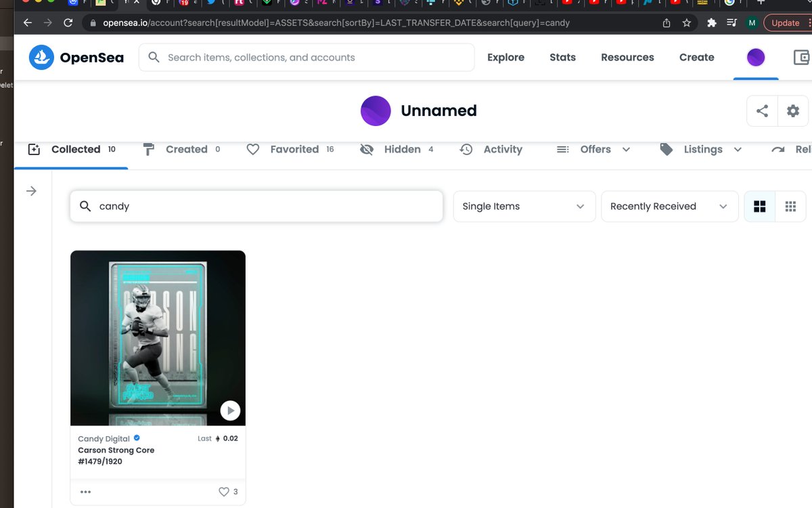
Task: Favorite the Carson Strong item heart
Action: [224, 492]
